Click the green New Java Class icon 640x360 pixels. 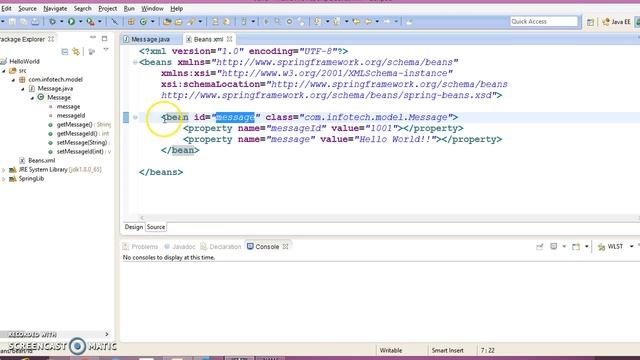(143, 21)
